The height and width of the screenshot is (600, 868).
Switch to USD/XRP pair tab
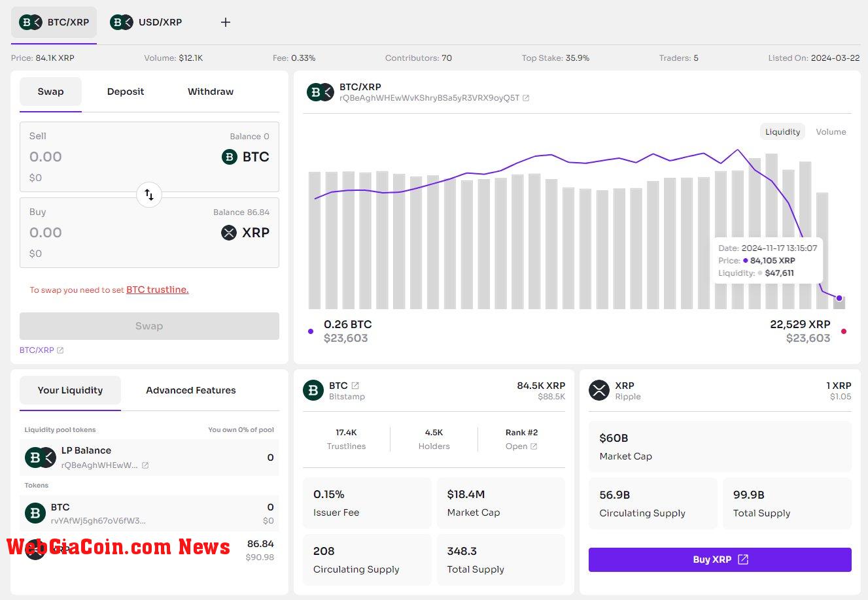pos(147,22)
